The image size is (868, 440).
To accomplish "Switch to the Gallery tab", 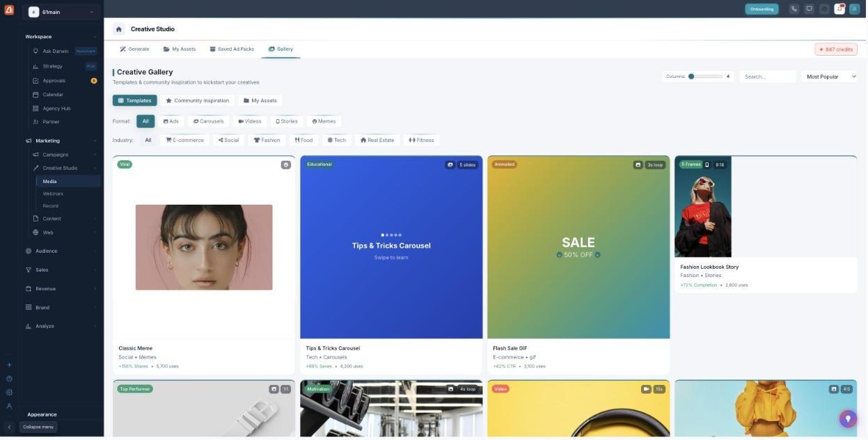I will [281, 49].
